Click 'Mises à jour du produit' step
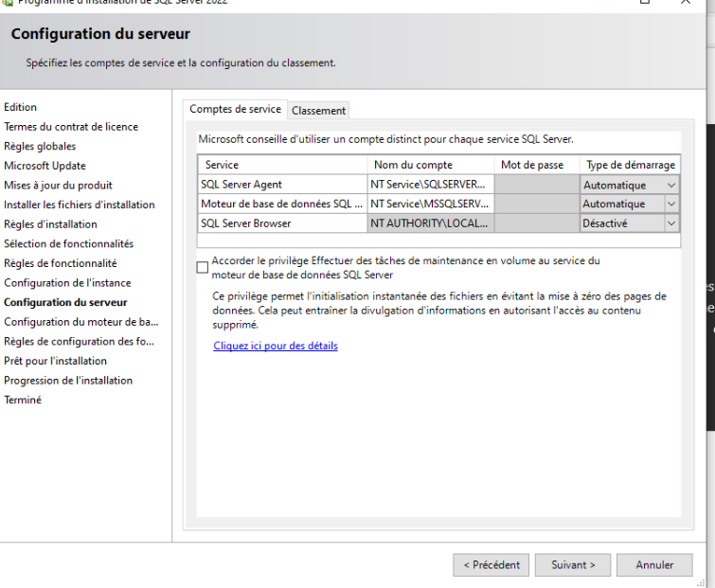Image resolution: width=715 pixels, height=588 pixels. tap(58, 186)
